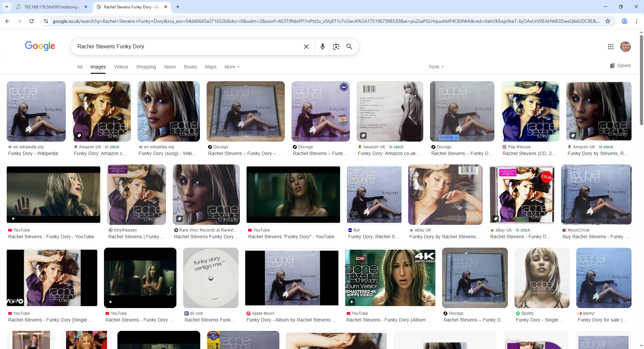Screen dimensions: 644x349
Task: Click the page vertical scrollbar
Action: [641, 81]
